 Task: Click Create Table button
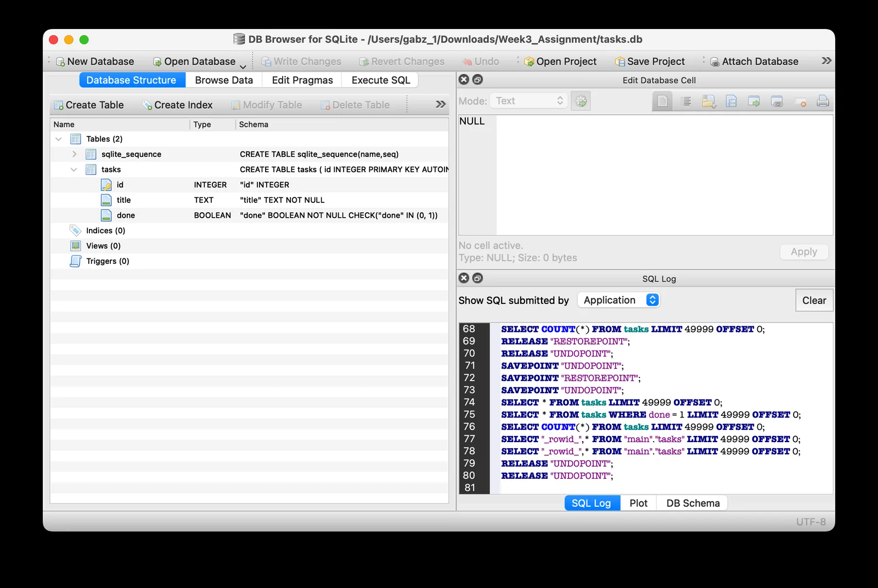pyautogui.click(x=89, y=105)
